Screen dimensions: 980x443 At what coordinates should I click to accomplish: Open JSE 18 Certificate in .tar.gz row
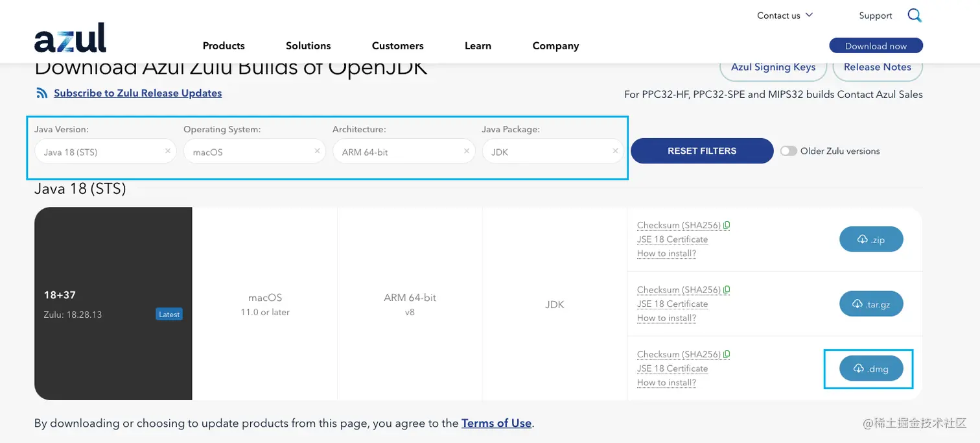(672, 304)
